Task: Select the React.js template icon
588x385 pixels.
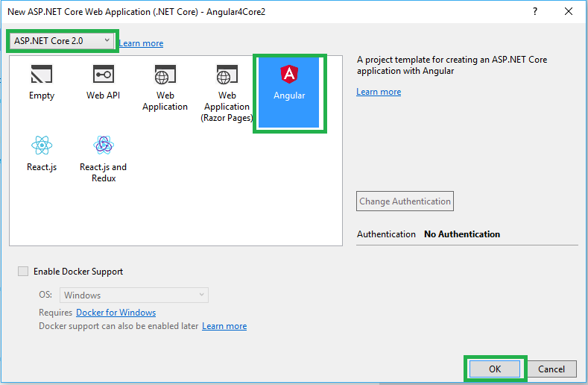Action: 42,145
